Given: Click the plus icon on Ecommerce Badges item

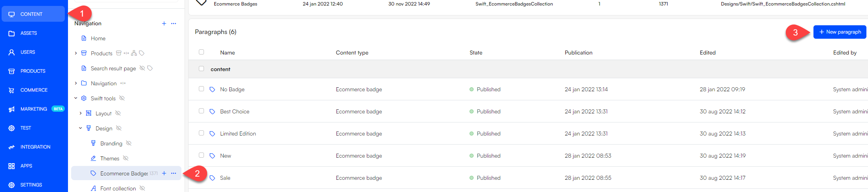Looking at the screenshot, I should (x=164, y=173).
